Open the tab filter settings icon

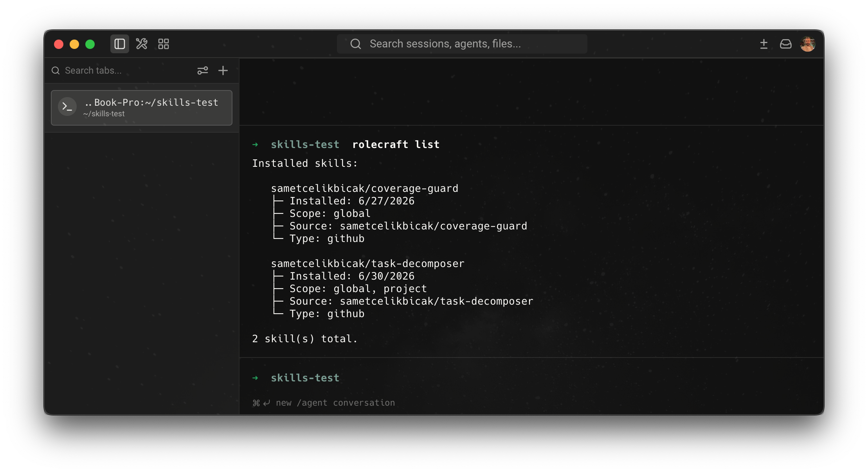click(x=203, y=70)
